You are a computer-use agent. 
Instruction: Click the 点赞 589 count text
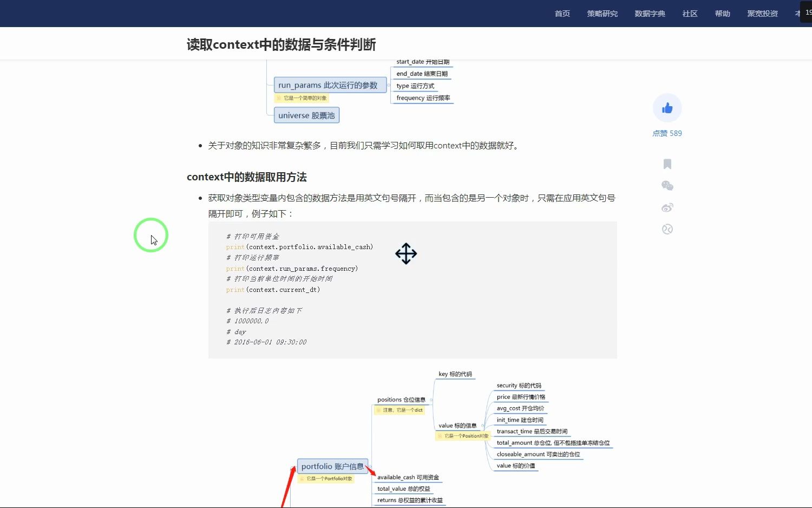pos(667,133)
